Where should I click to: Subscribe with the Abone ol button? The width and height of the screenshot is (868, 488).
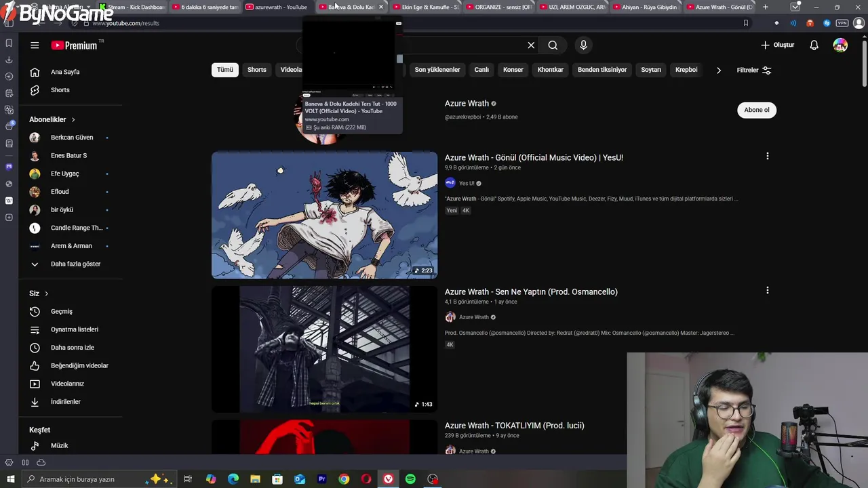757,110
